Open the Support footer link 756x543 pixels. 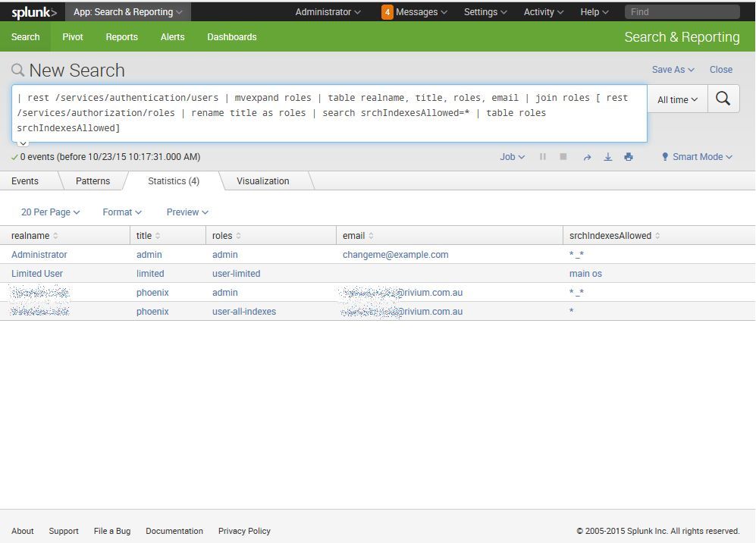(64, 531)
